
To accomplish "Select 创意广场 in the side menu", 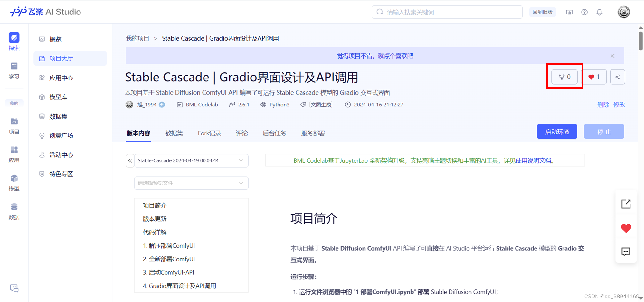I will click(70, 135).
